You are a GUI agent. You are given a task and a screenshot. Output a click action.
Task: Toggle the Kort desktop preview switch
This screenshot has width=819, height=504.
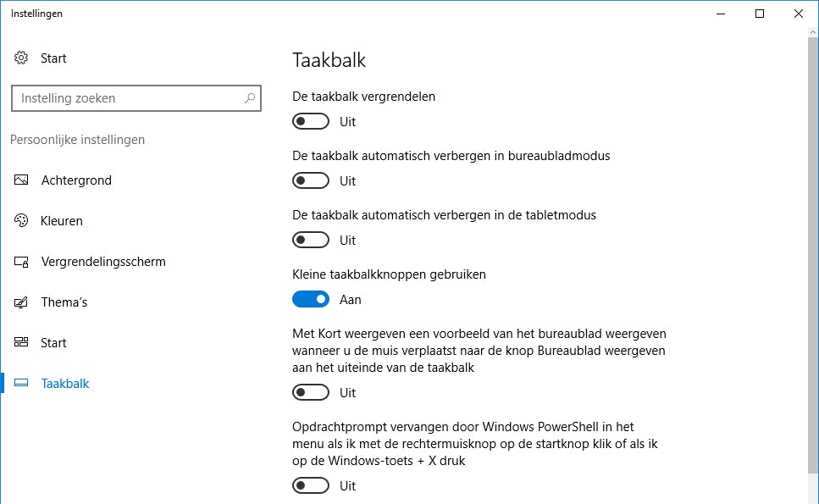(311, 393)
